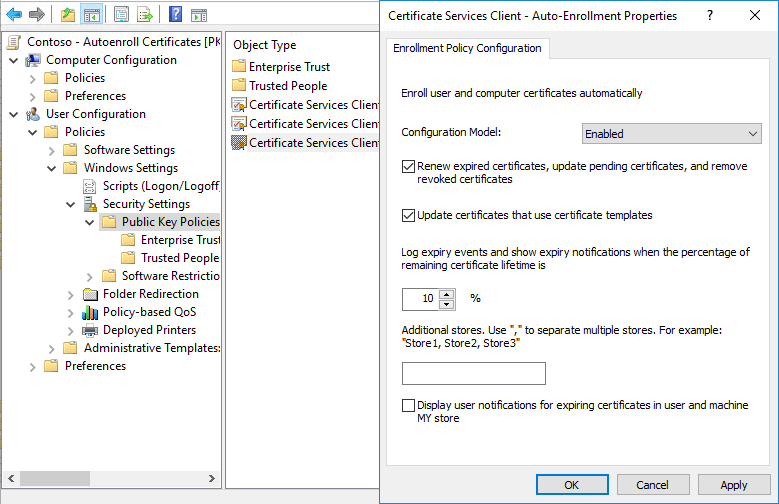The width and height of the screenshot is (779, 504).
Task: Go up one level using folder icon
Action: coord(68,15)
